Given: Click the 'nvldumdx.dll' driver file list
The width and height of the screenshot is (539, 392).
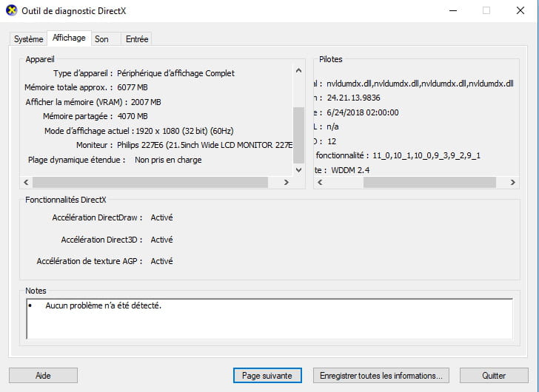Looking at the screenshot, I should [x=420, y=84].
